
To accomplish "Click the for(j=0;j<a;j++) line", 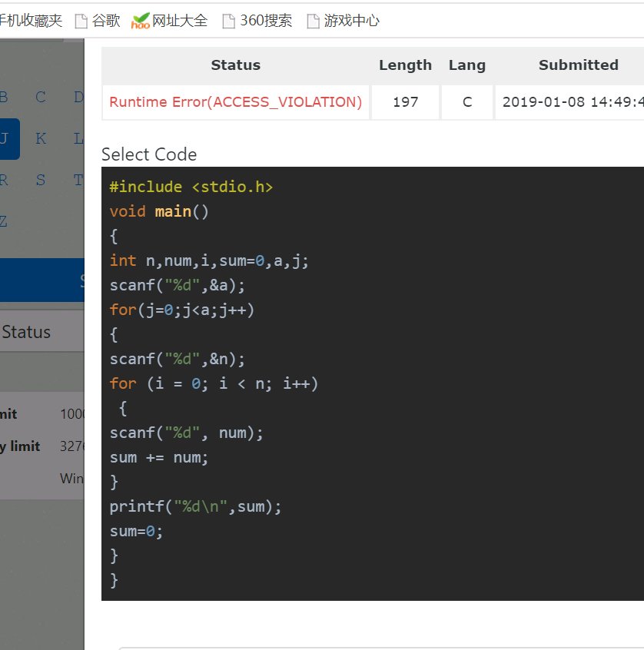I will [x=181, y=310].
